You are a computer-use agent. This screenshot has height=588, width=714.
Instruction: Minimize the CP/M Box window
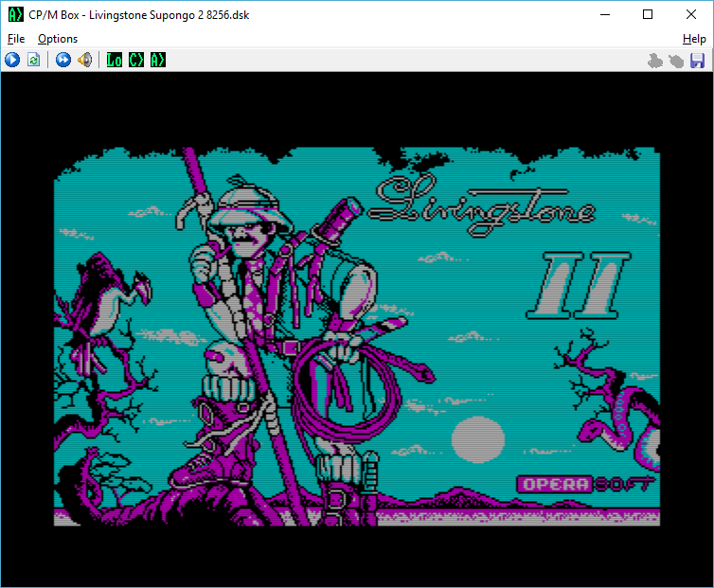point(605,14)
